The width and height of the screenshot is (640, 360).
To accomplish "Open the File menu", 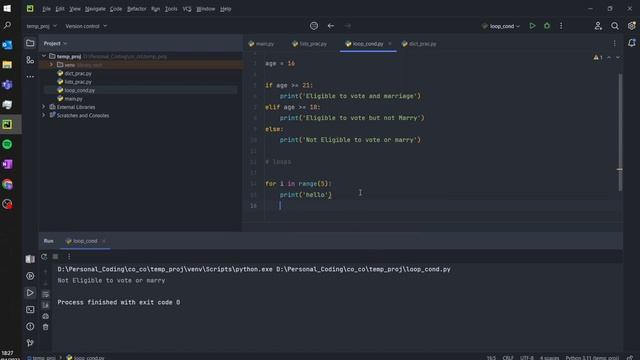I will (x=46, y=9).
